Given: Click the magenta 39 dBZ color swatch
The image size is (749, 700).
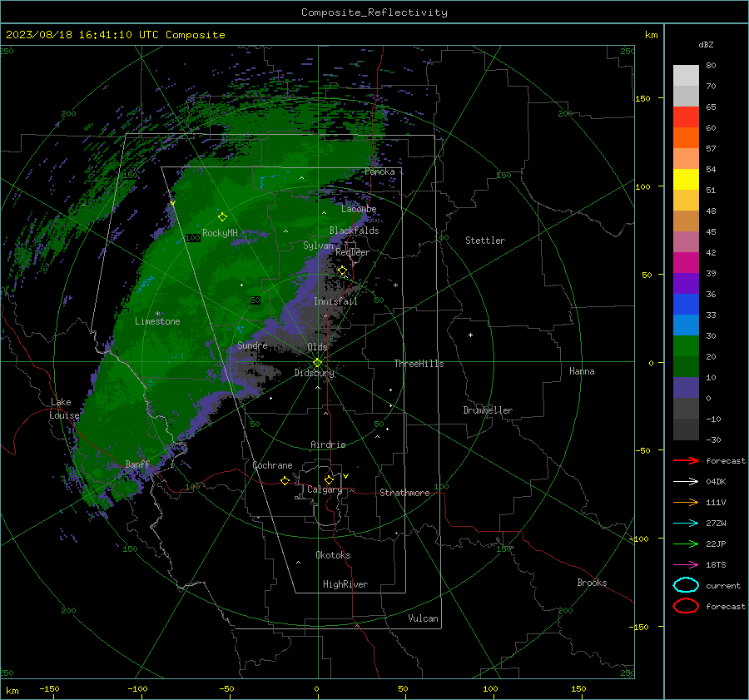Looking at the screenshot, I should (686, 263).
